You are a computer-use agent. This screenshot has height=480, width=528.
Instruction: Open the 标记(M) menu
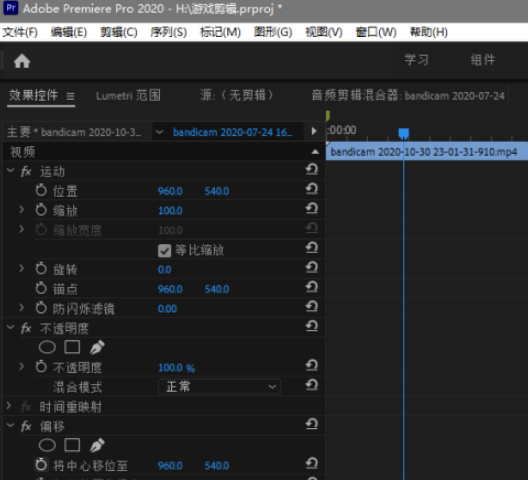220,32
